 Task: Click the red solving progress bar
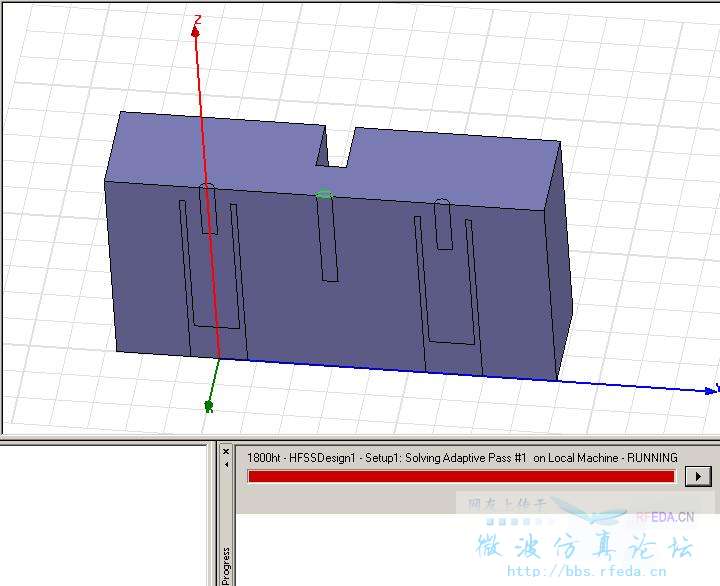(461, 476)
